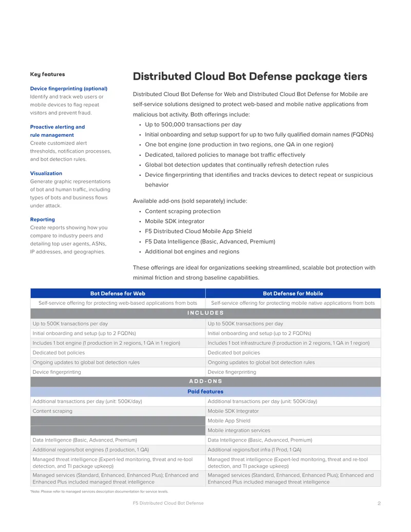Select the F5 Distributed Cloud Mobile App Shield bullet
The height and width of the screenshot is (532, 411).
198,231
